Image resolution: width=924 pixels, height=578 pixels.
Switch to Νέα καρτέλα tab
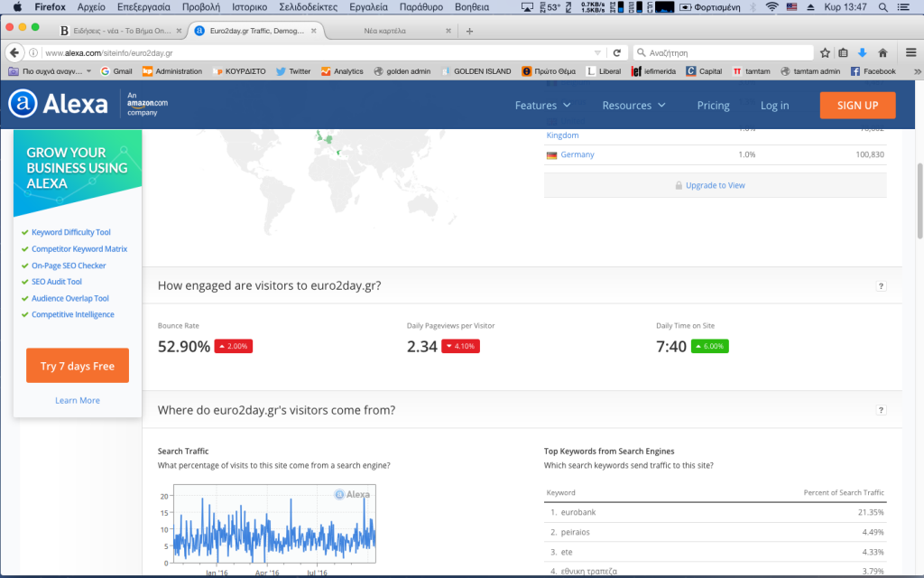[x=384, y=31]
